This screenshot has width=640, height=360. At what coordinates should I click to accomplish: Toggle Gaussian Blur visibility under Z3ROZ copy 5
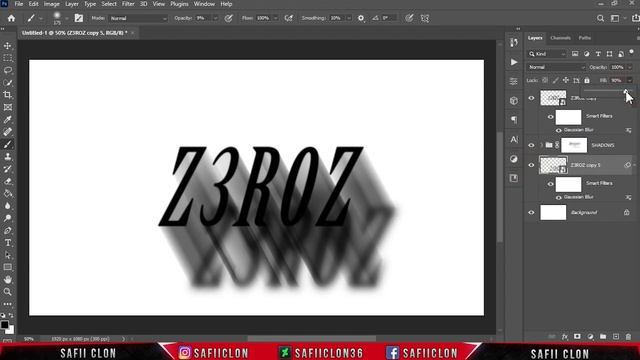tap(558, 198)
